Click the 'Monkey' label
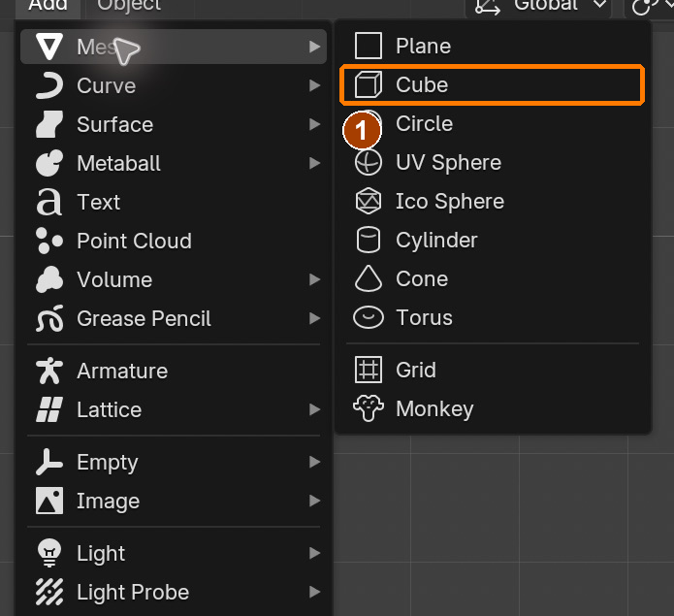Screen dimensions: 674x616 click(x=434, y=408)
